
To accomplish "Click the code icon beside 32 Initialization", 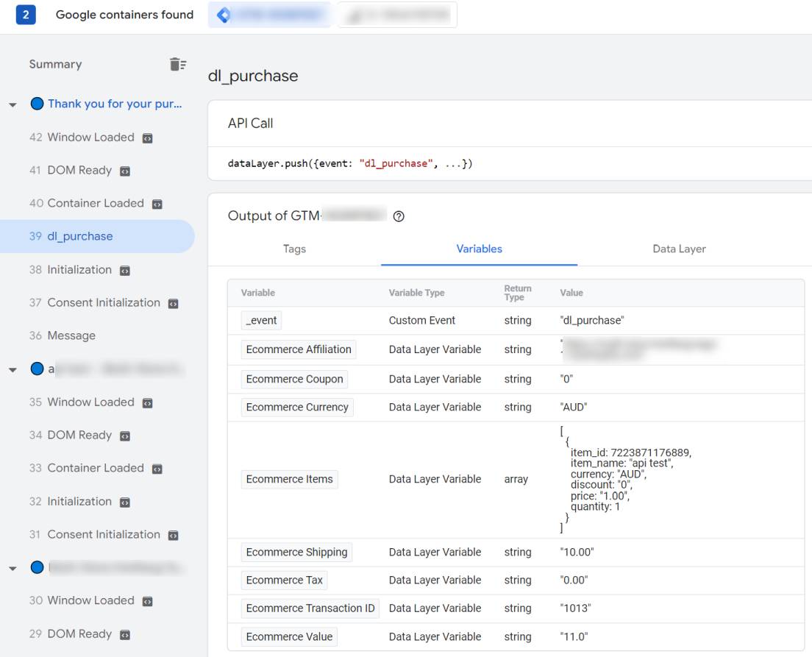I will (x=125, y=502).
